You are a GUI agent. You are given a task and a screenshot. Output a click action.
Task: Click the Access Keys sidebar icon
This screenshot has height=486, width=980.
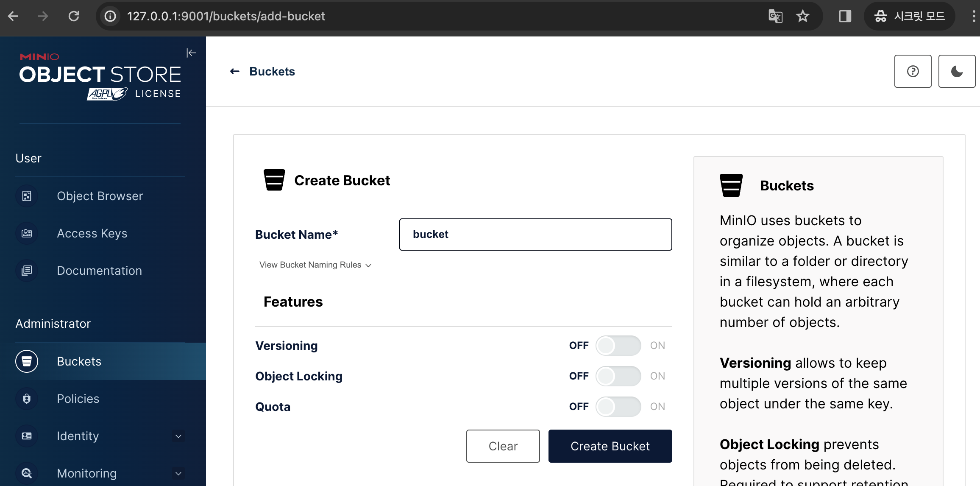coord(27,233)
